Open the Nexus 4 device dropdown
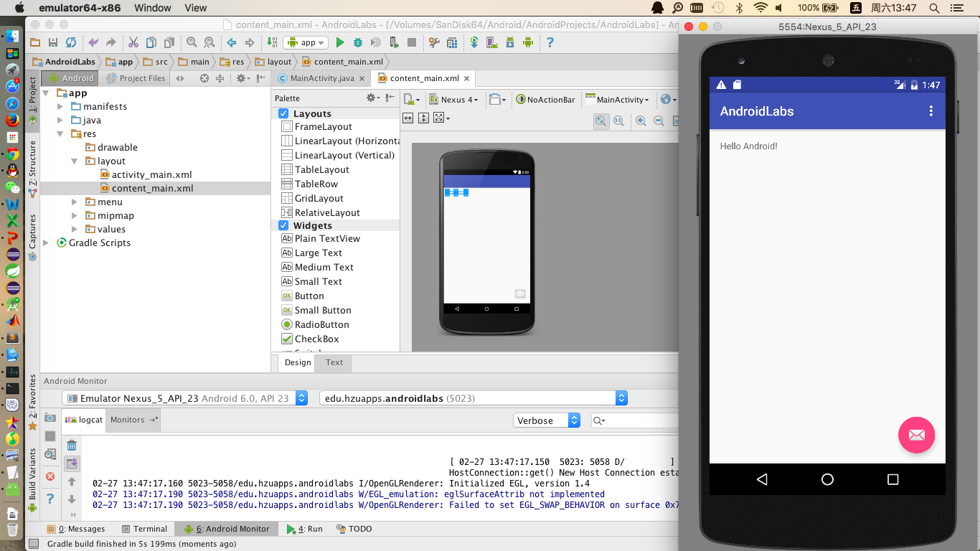Image resolution: width=980 pixels, height=551 pixels. tap(455, 100)
